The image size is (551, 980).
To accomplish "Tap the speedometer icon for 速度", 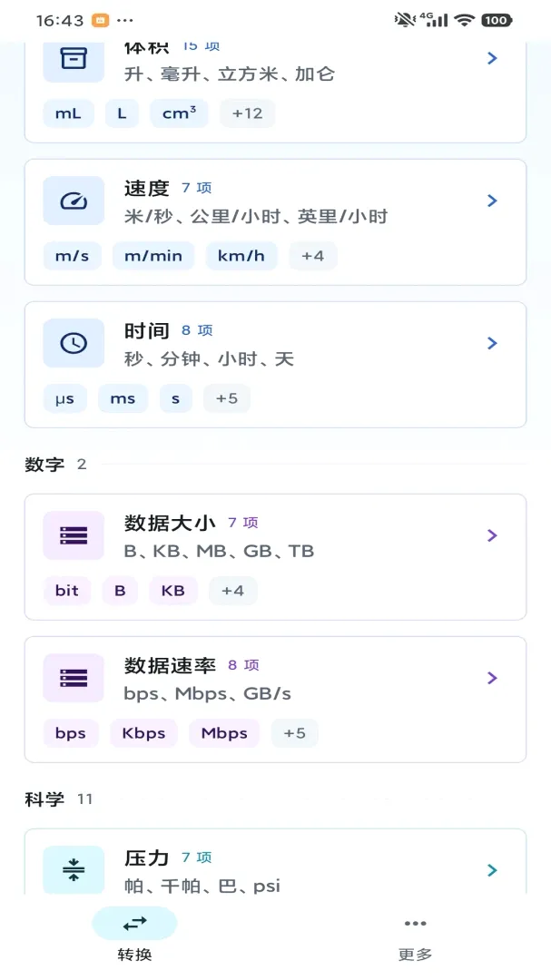I will tap(74, 201).
